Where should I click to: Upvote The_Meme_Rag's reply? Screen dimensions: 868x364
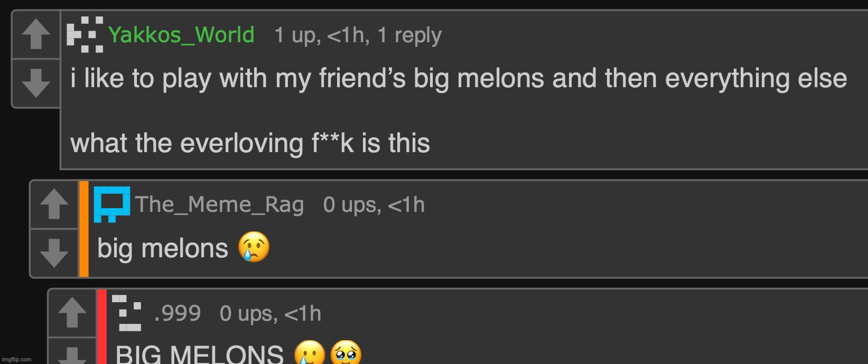(54, 204)
